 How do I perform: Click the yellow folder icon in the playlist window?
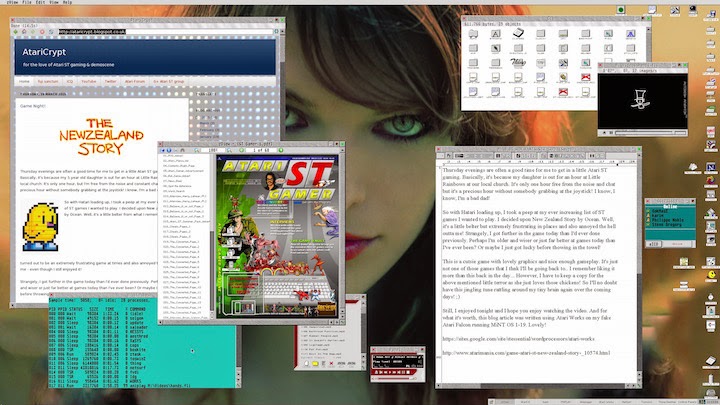(x=315, y=364)
